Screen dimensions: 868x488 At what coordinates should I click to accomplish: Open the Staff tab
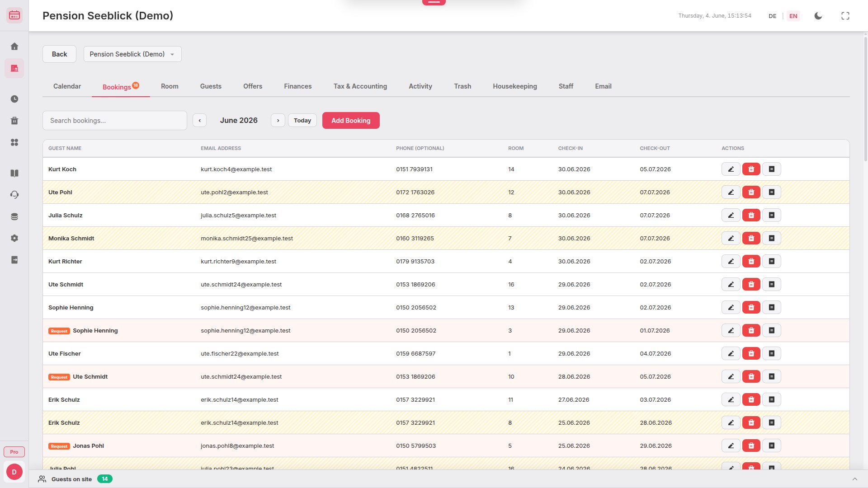tap(566, 86)
